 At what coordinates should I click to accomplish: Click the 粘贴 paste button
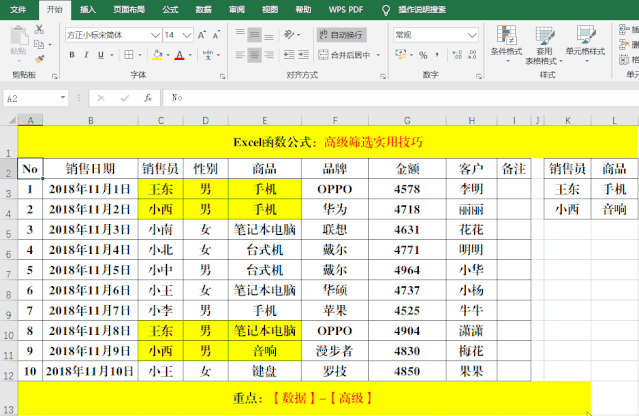18,45
